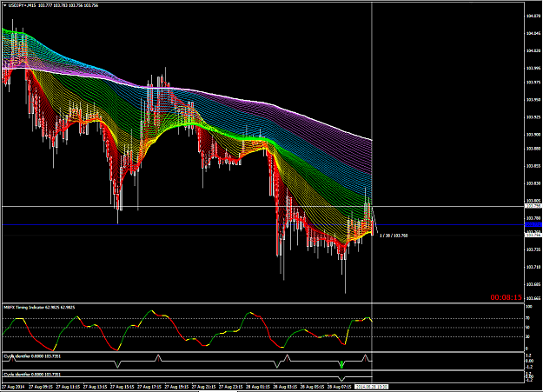
Task: Click '27 Aug 19:15' on the time axis
Action: (176, 387)
